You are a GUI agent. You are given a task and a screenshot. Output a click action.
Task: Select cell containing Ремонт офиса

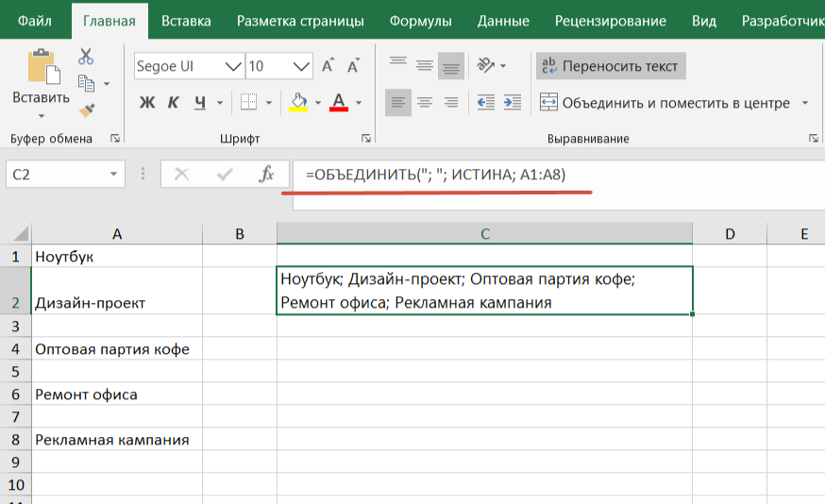pyautogui.click(x=117, y=395)
